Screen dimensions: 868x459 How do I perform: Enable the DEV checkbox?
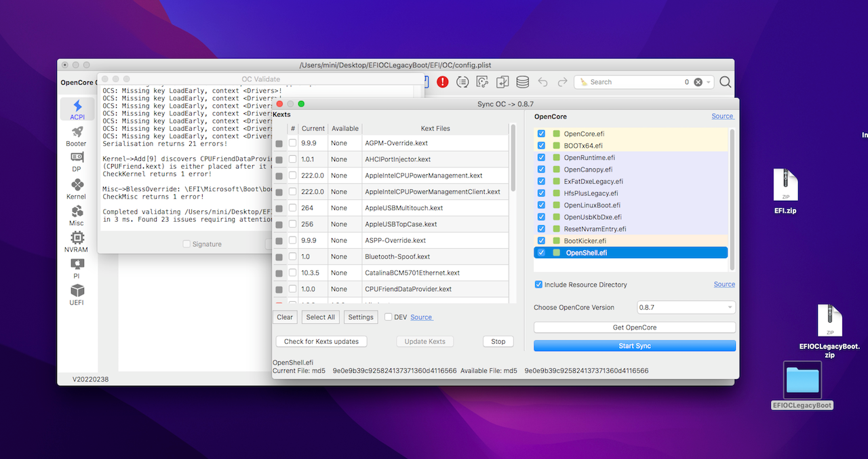[x=388, y=317]
